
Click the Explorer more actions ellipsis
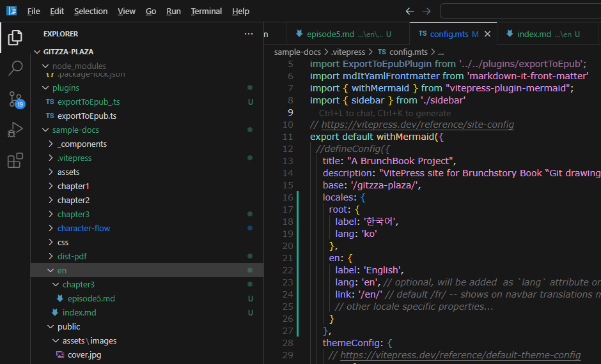coord(249,34)
